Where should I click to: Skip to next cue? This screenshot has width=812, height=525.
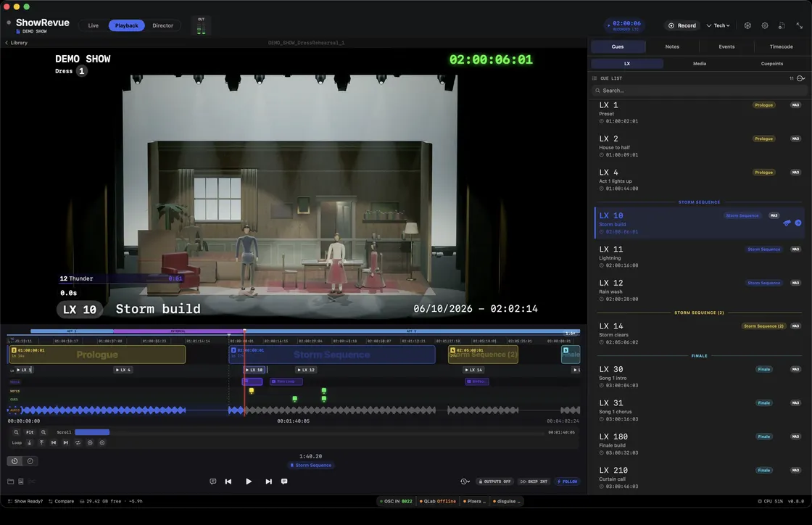[x=269, y=481]
